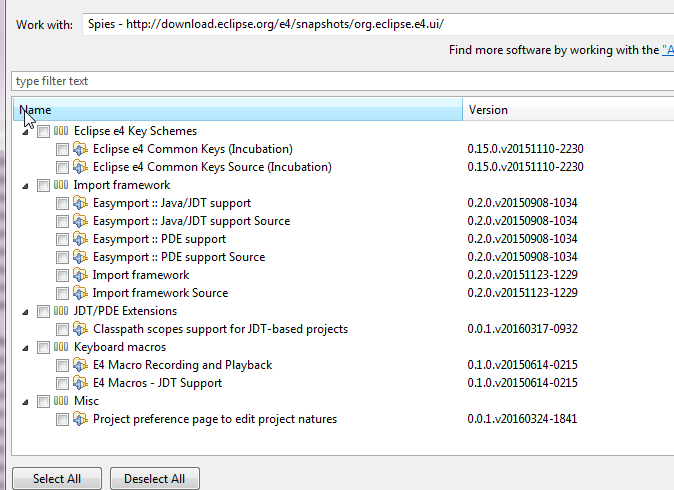Click the Deselect All button
This screenshot has width=674, height=490.
coord(155,478)
